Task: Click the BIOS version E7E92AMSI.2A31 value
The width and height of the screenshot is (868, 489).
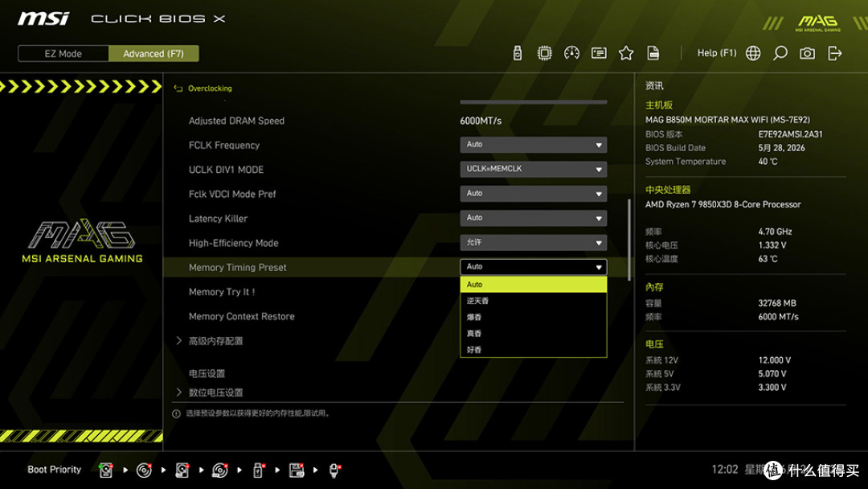Action: [x=791, y=134]
